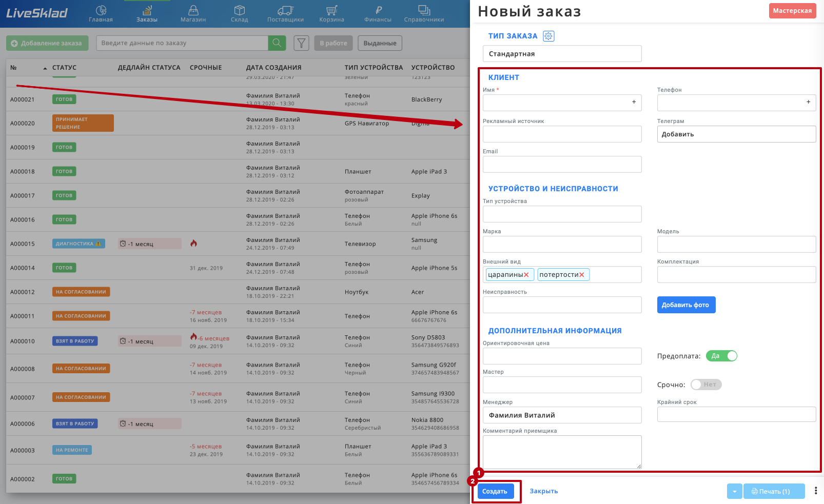This screenshot has width=824, height=504.
Task: Open the Мастер selection field
Action: 562,385
